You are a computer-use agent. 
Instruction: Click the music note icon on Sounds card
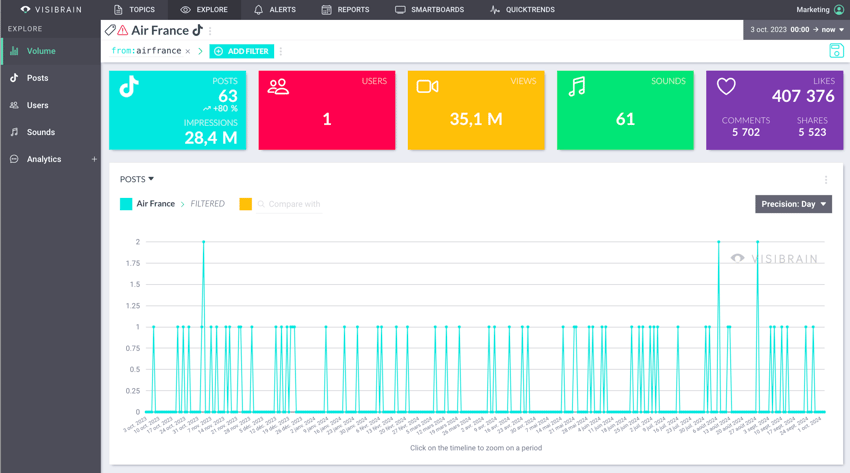click(577, 87)
